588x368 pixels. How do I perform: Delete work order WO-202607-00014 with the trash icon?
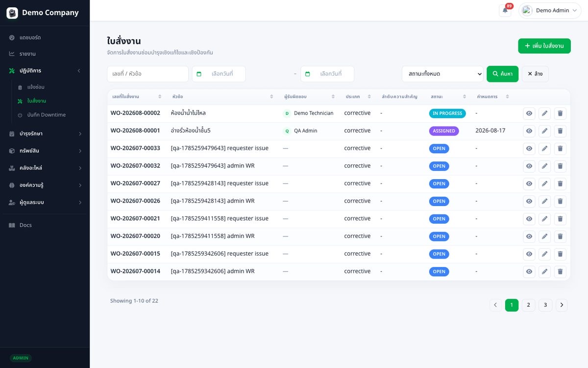pyautogui.click(x=560, y=272)
